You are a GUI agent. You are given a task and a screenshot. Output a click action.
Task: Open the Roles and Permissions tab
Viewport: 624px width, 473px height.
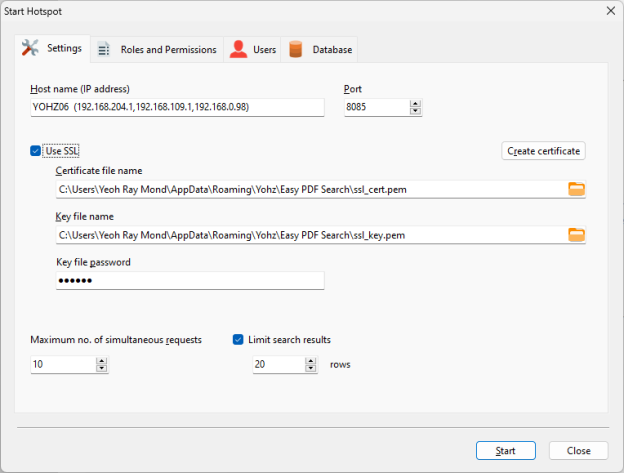(157, 49)
